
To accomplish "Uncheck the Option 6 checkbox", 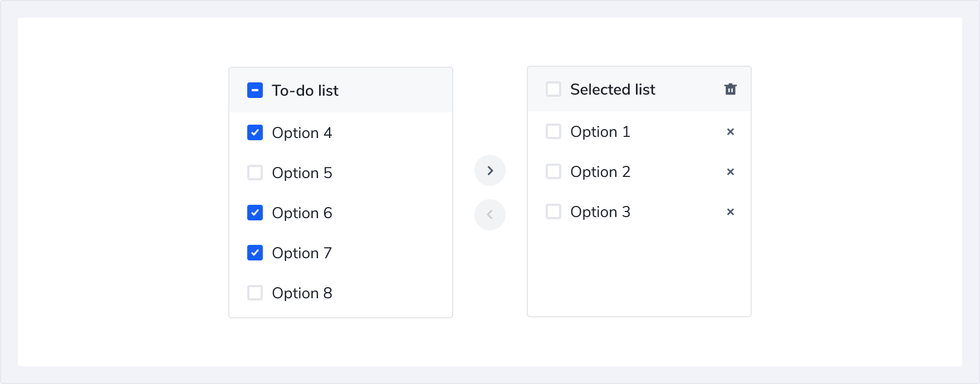I will 255,213.
